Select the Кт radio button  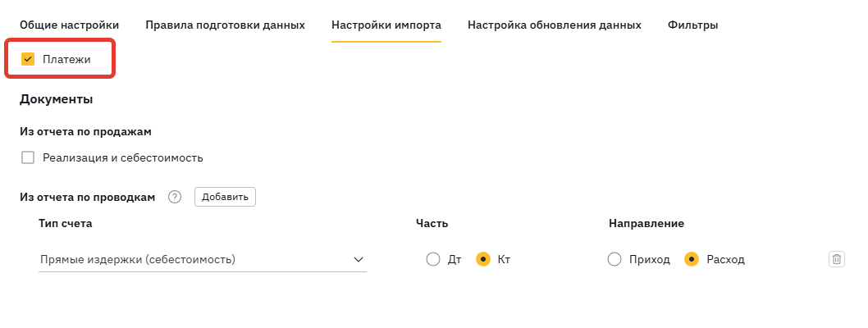coord(483,259)
